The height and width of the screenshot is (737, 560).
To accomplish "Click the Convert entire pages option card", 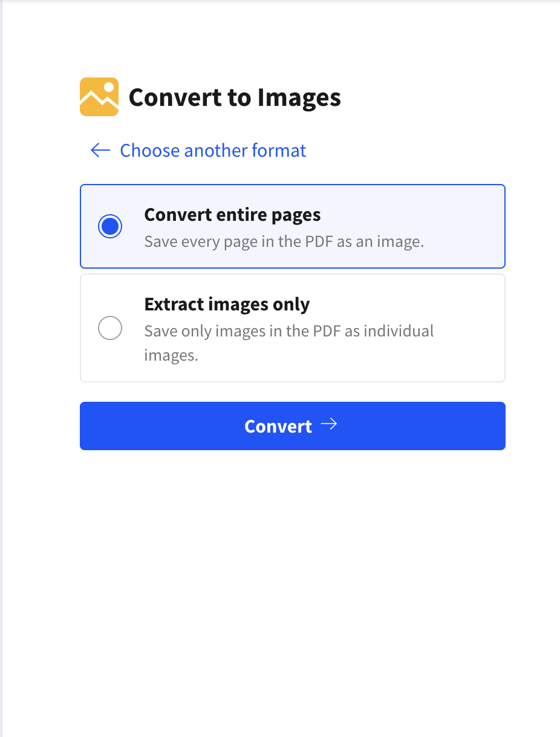I will tap(292, 226).
